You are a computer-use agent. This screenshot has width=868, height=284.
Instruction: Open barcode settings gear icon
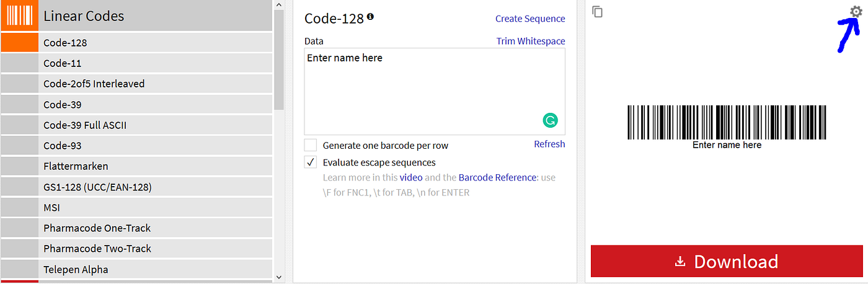click(x=856, y=11)
